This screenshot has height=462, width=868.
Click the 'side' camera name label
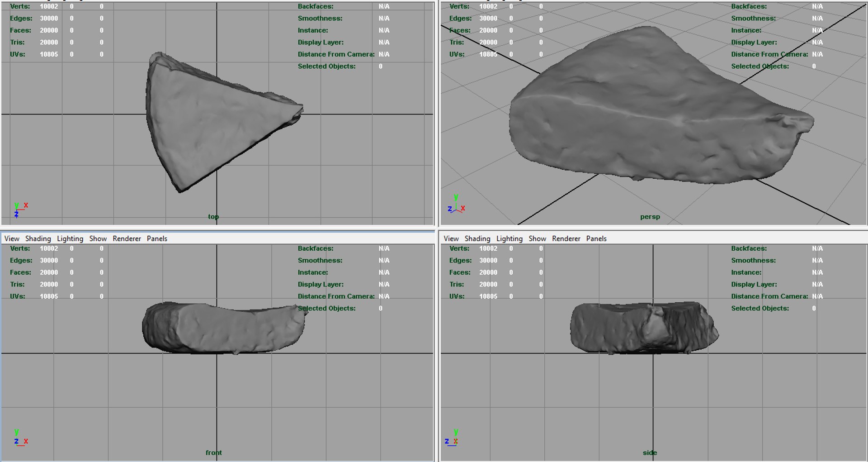[650, 452]
